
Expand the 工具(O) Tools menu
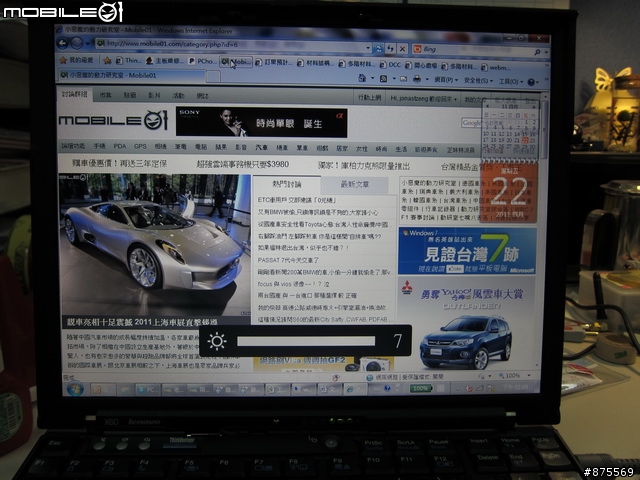[x=510, y=82]
